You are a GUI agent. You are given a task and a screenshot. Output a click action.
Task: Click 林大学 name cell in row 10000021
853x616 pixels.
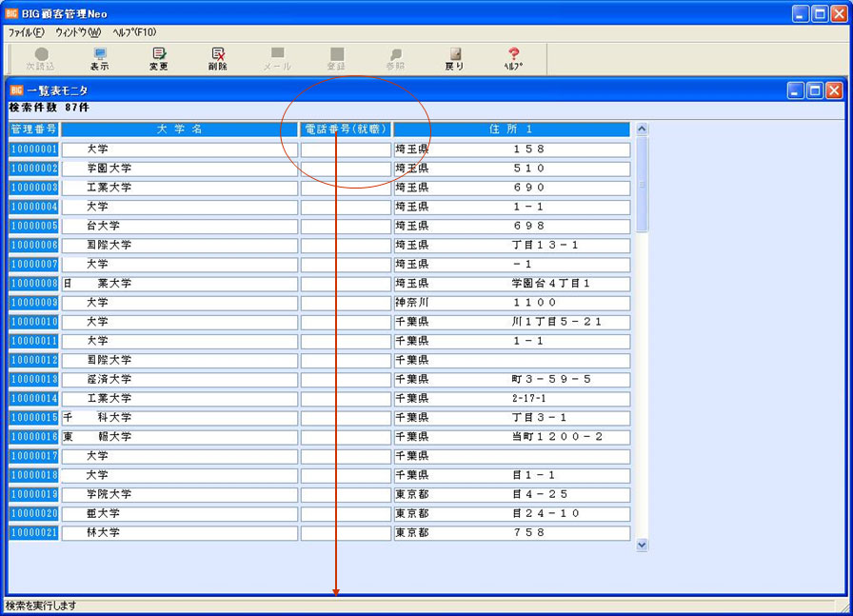[x=180, y=533]
